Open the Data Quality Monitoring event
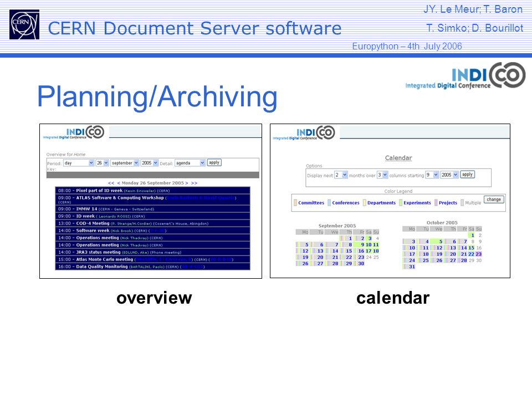This screenshot has width=532, height=399. 102,267
